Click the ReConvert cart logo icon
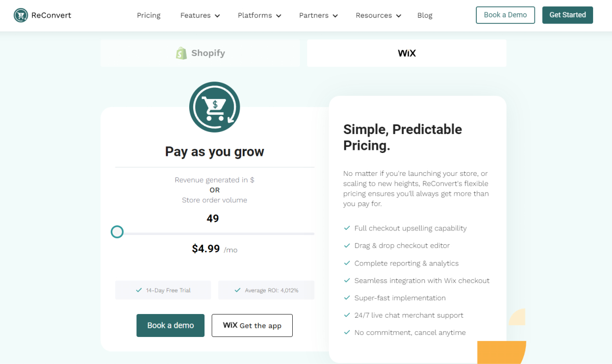 (x=21, y=15)
